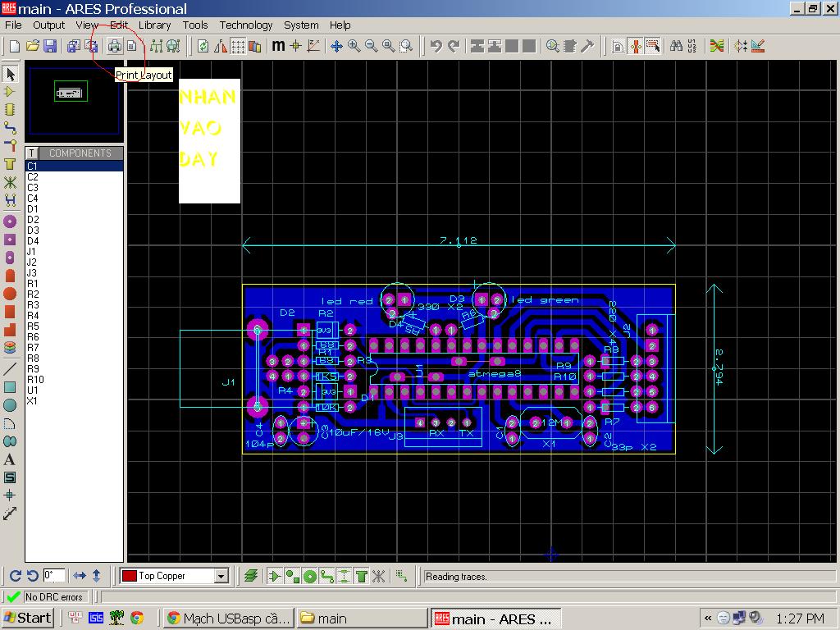This screenshot has height=630, width=840.
Task: Toggle the grid dots display button
Action: pos(238,46)
